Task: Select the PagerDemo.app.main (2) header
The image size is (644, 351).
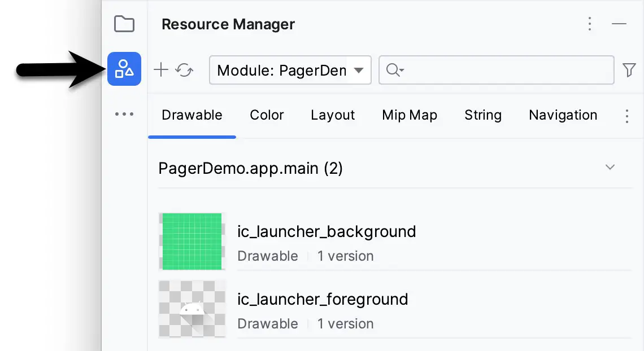Action: pos(250,169)
